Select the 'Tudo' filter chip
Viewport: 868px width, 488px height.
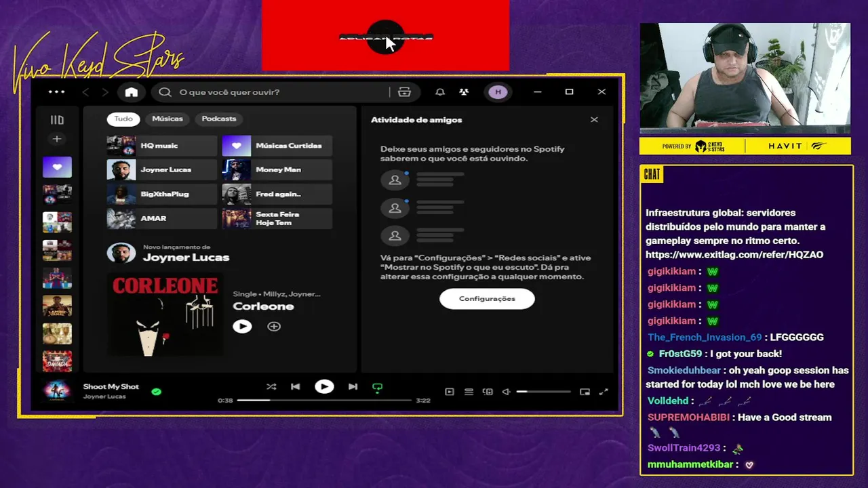tap(123, 119)
